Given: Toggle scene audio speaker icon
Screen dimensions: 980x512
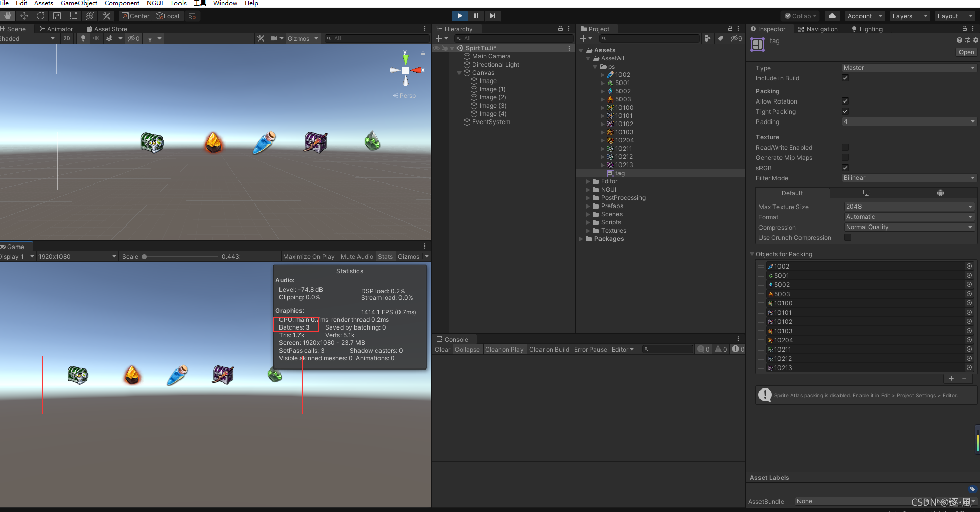Looking at the screenshot, I should click(96, 38).
